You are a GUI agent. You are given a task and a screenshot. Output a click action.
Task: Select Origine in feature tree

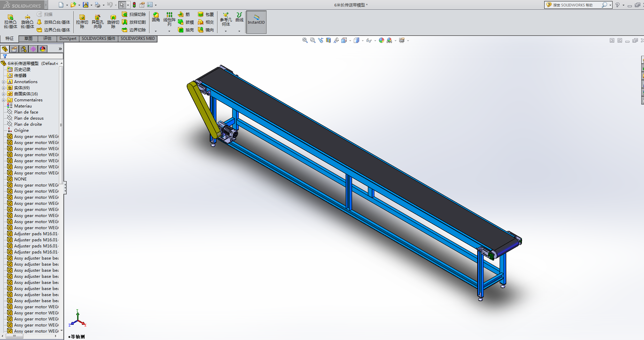pyautogui.click(x=21, y=130)
